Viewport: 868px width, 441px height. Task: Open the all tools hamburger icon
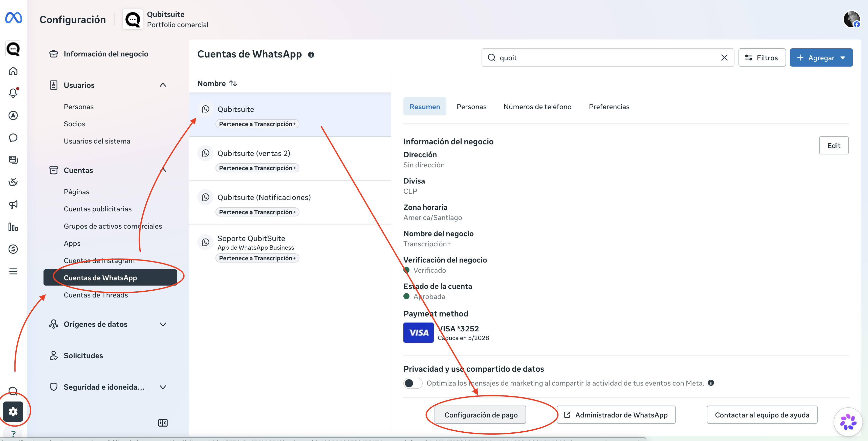coord(13,271)
